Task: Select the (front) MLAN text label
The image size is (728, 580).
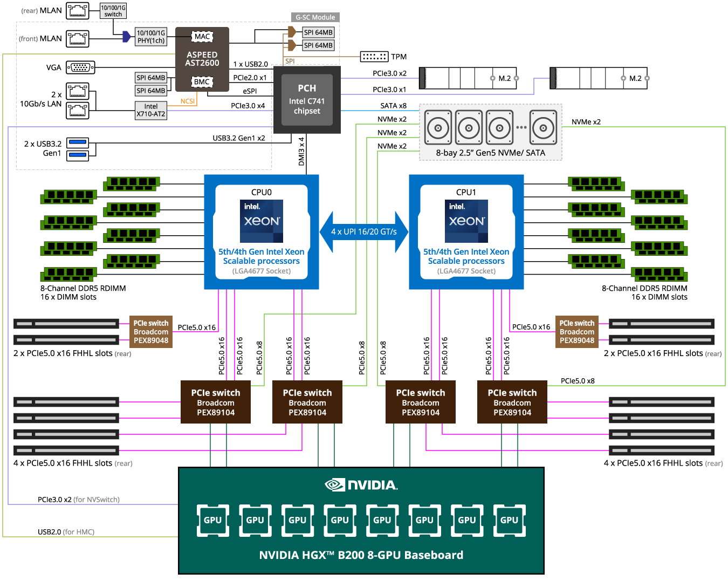Action: 40,39
